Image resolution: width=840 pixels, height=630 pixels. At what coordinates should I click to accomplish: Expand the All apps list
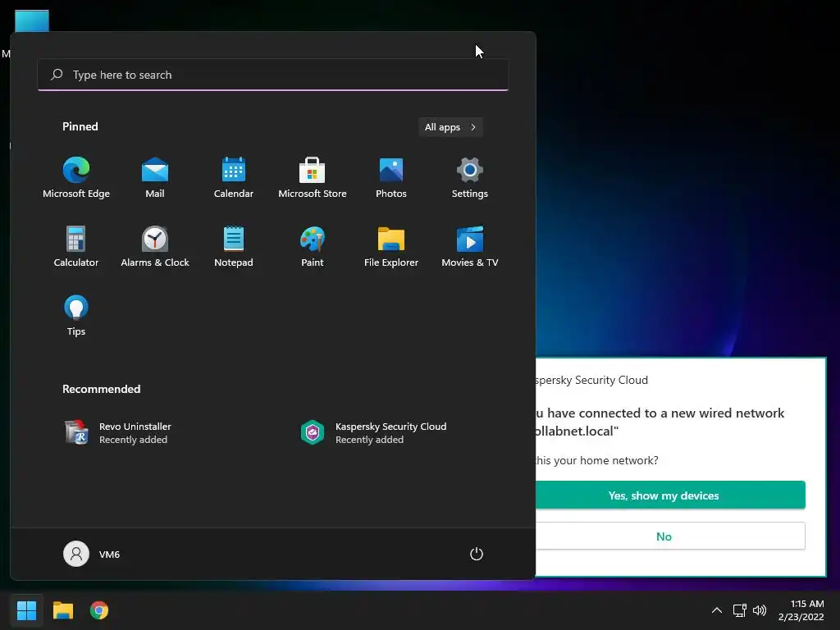[450, 127]
